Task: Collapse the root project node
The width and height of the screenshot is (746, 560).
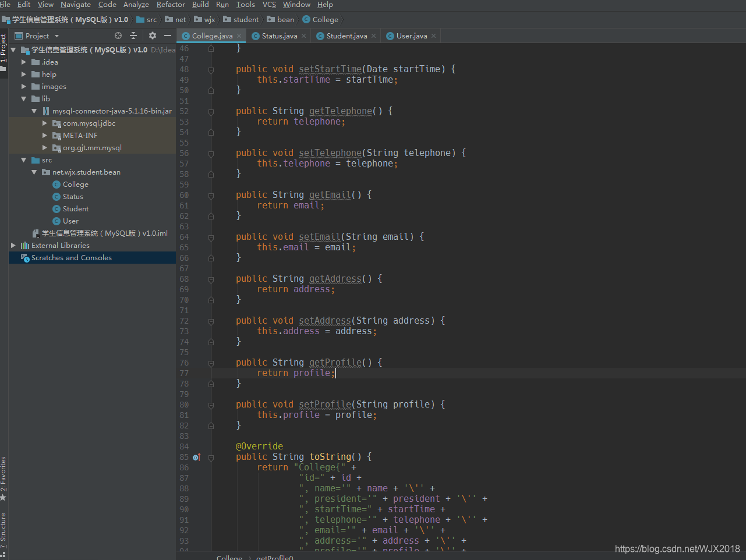Action: [x=13, y=50]
